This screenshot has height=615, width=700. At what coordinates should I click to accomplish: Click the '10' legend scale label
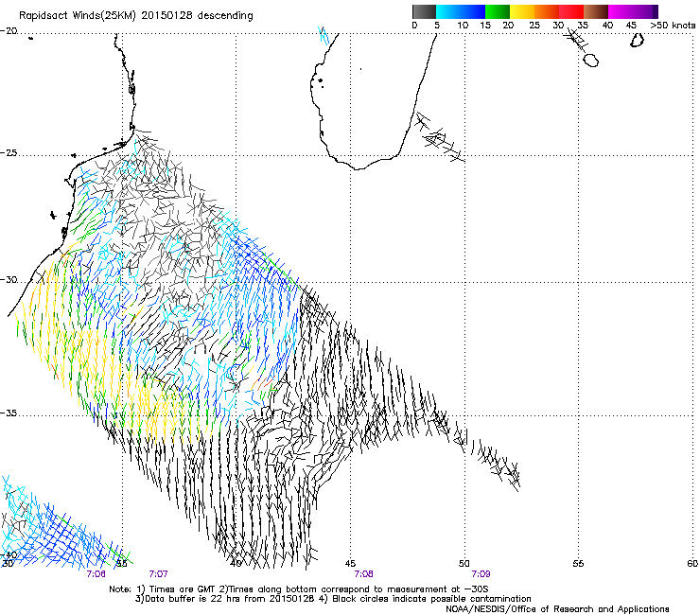tap(463, 26)
